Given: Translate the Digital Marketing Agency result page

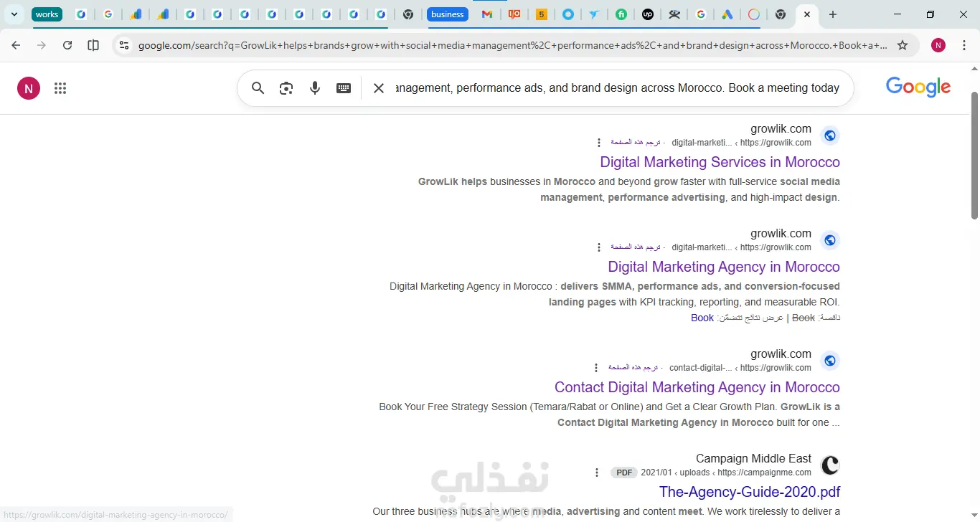Looking at the screenshot, I should [636, 247].
